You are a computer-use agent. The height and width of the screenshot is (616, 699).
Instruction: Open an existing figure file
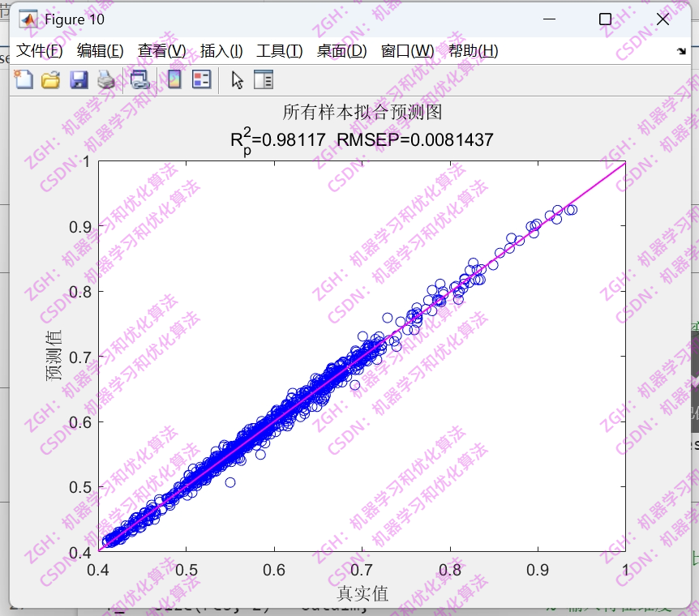pos(50,79)
